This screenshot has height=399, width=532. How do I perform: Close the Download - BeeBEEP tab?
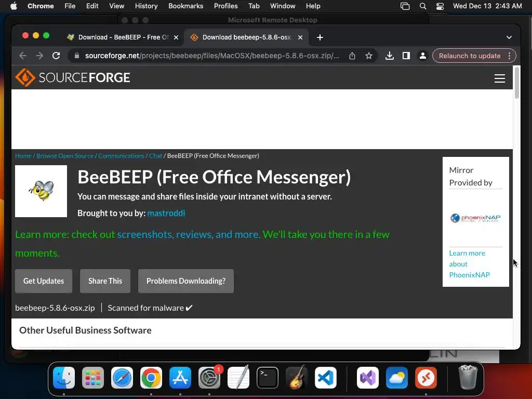tap(176, 37)
